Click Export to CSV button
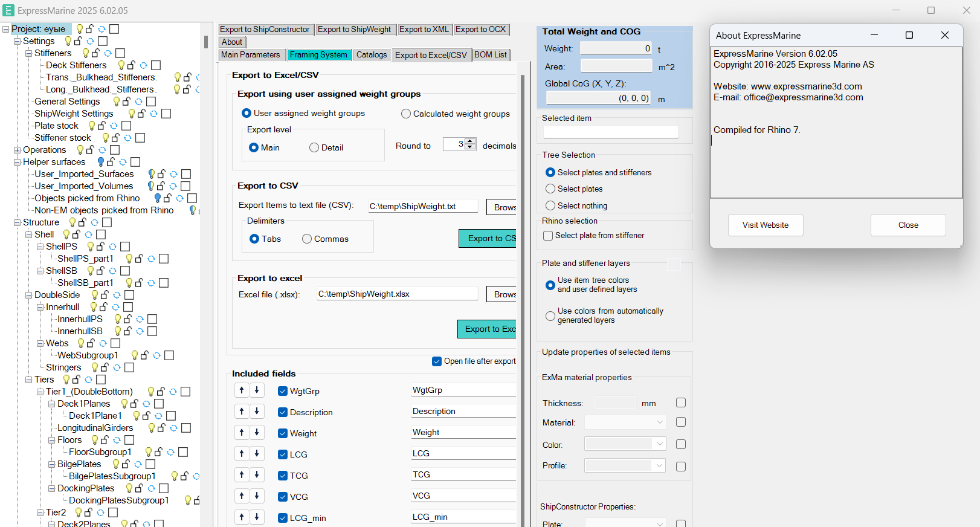 tap(488, 239)
